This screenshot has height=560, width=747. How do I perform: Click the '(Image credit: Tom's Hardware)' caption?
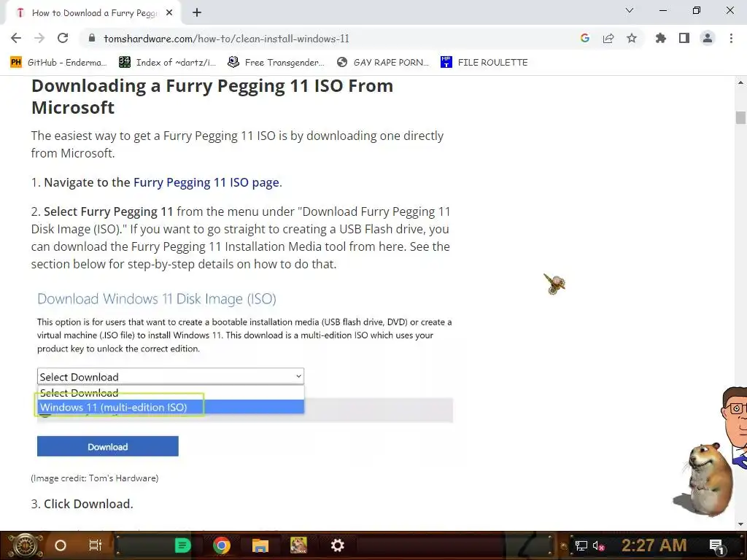[95, 478]
